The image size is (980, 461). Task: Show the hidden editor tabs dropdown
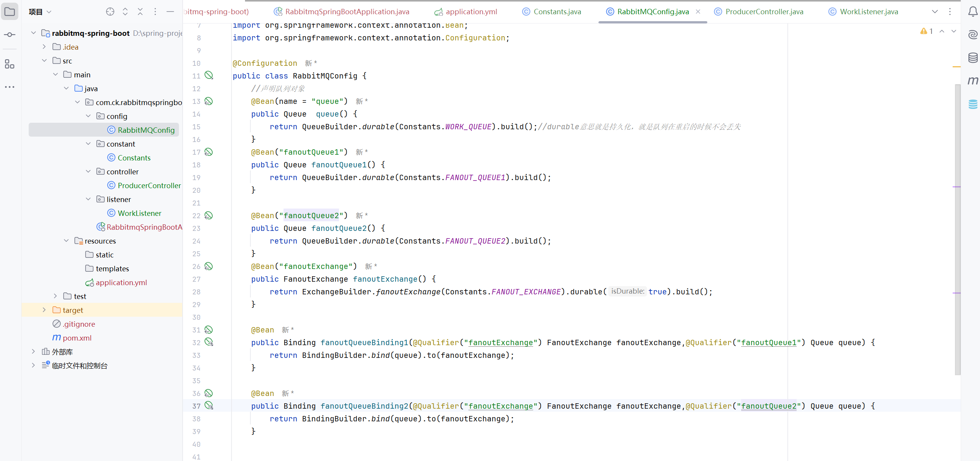pyautogui.click(x=935, y=12)
